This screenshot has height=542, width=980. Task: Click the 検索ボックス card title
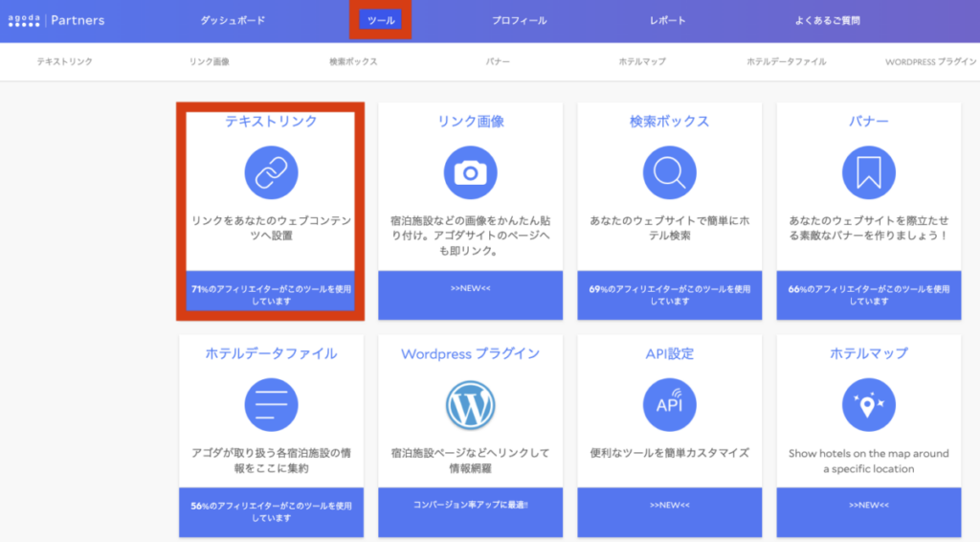669,122
